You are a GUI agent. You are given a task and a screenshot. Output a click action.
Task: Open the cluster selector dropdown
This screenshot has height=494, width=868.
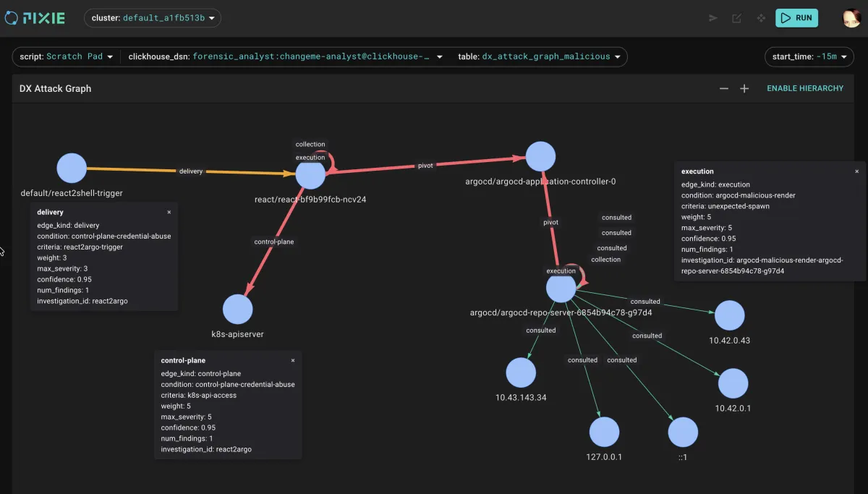pos(153,18)
